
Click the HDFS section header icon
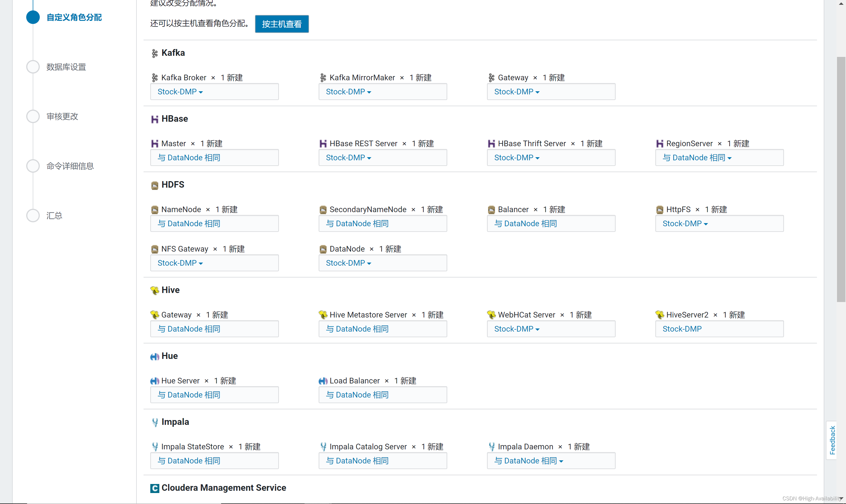click(x=155, y=185)
